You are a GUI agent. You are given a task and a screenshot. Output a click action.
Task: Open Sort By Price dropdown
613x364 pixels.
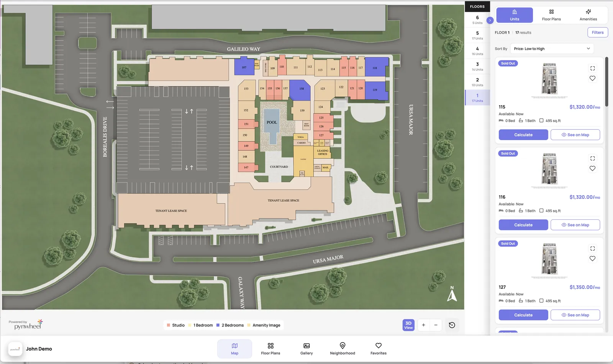tap(552, 49)
